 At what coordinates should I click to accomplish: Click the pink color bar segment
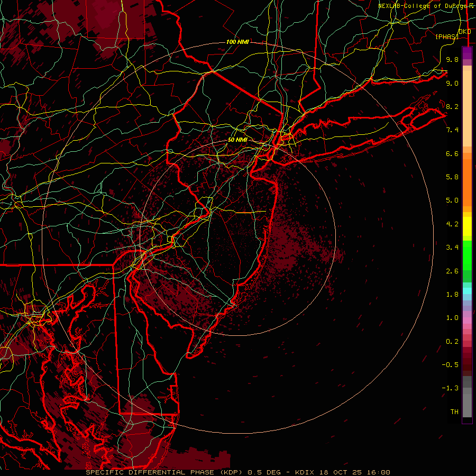pyautogui.click(x=467, y=321)
